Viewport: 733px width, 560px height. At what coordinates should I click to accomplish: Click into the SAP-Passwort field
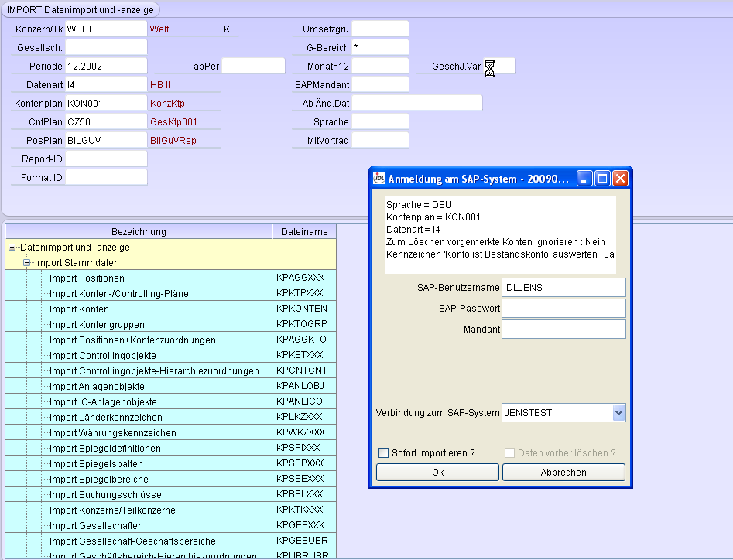[x=563, y=309]
